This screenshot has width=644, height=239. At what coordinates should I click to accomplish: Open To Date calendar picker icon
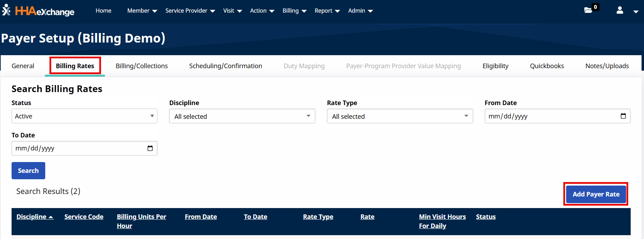150,148
